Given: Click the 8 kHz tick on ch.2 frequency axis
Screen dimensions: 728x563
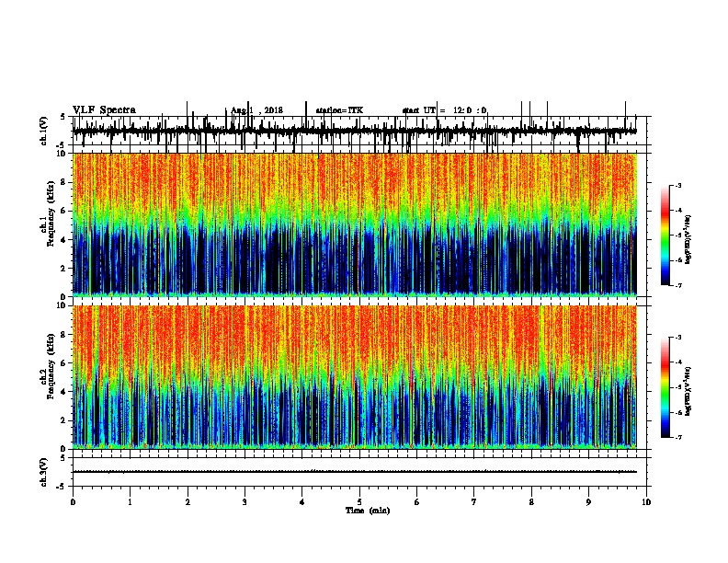Looking at the screenshot, I should [x=63, y=335].
